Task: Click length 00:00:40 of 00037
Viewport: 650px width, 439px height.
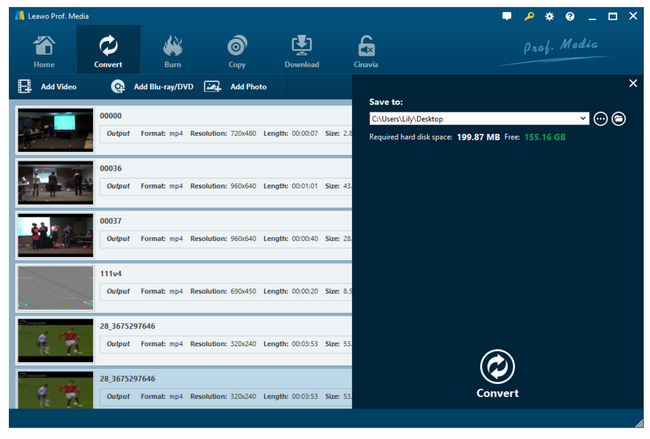Action: pos(305,239)
